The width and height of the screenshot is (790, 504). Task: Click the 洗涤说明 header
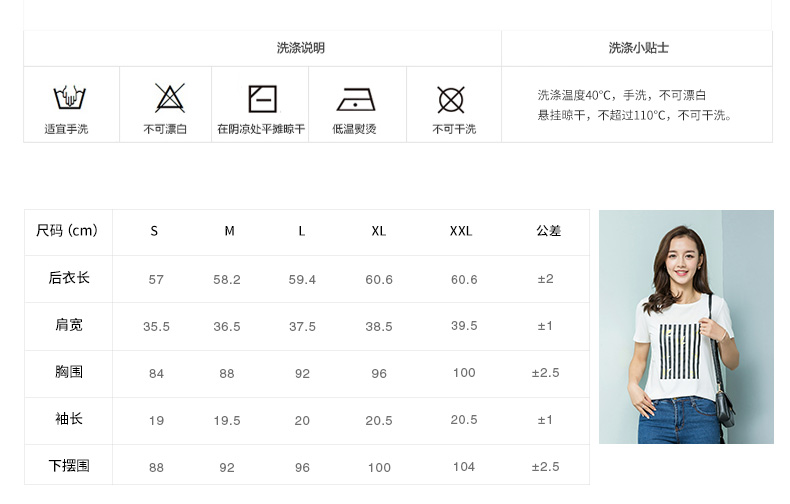301,48
